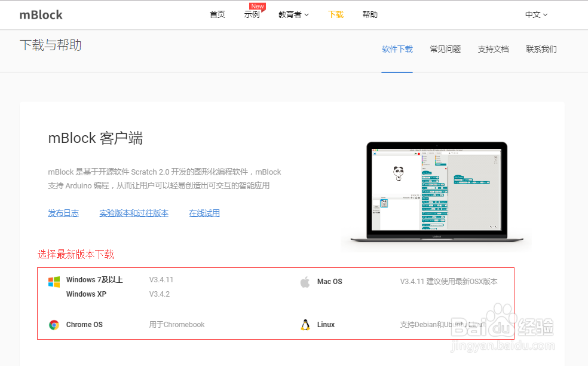Switch to the 常见问题 tab
Screen dimensions: 588x366
[x=445, y=49]
